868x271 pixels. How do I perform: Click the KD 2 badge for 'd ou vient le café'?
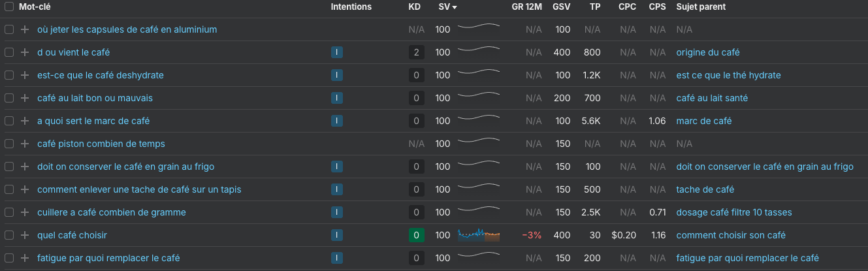pyautogui.click(x=416, y=52)
